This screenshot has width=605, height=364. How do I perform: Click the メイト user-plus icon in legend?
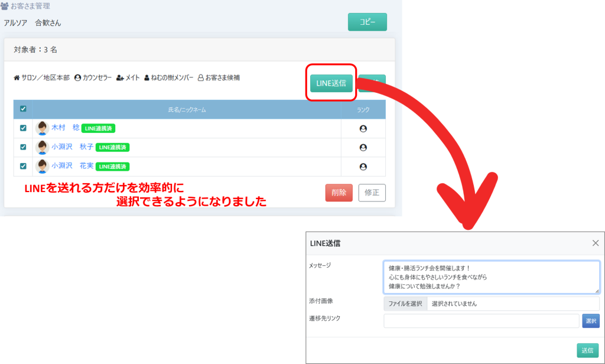click(120, 78)
